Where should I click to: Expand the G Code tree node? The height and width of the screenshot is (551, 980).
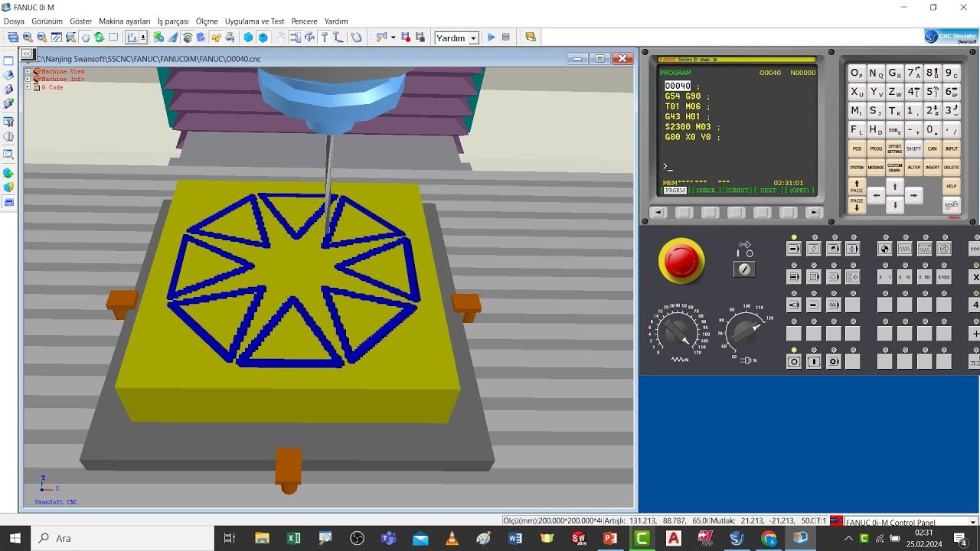coord(28,87)
